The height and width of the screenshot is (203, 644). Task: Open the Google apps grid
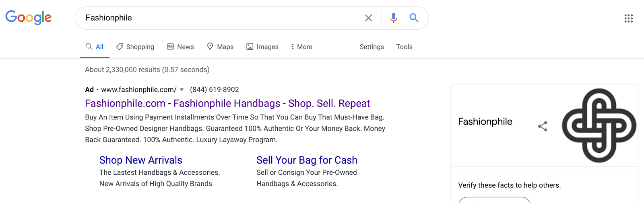[x=629, y=18]
